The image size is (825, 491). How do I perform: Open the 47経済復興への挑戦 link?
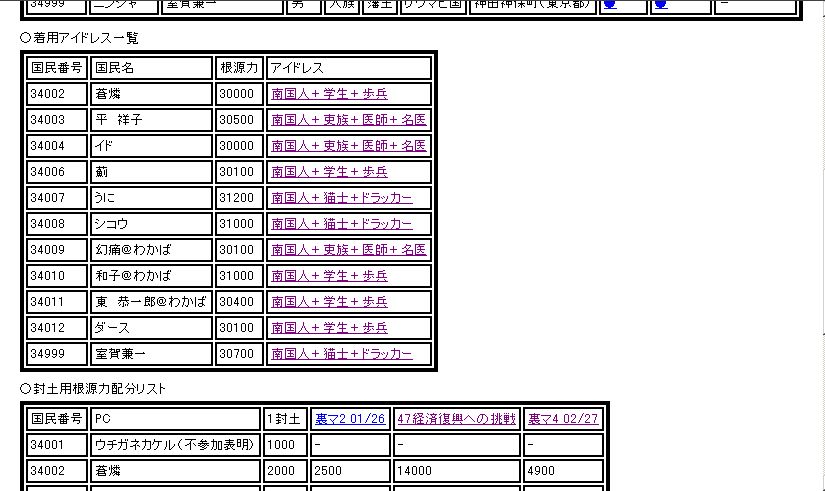456,419
